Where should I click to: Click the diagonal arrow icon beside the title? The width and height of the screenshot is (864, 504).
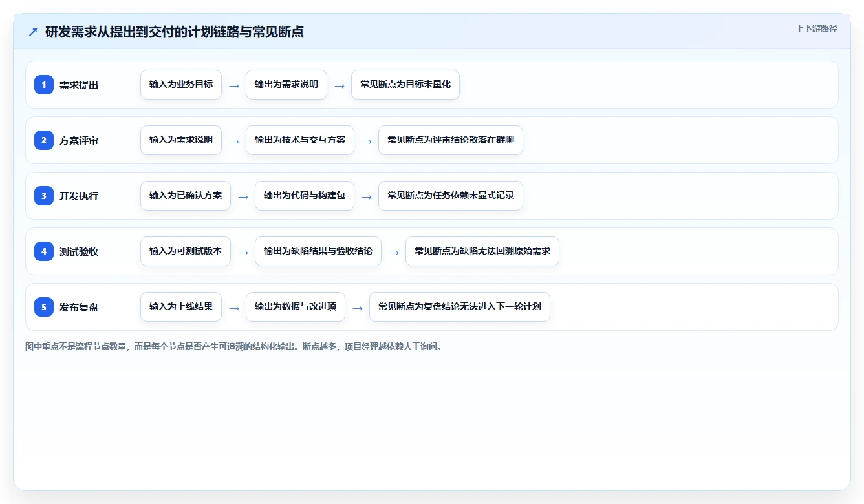pos(33,32)
